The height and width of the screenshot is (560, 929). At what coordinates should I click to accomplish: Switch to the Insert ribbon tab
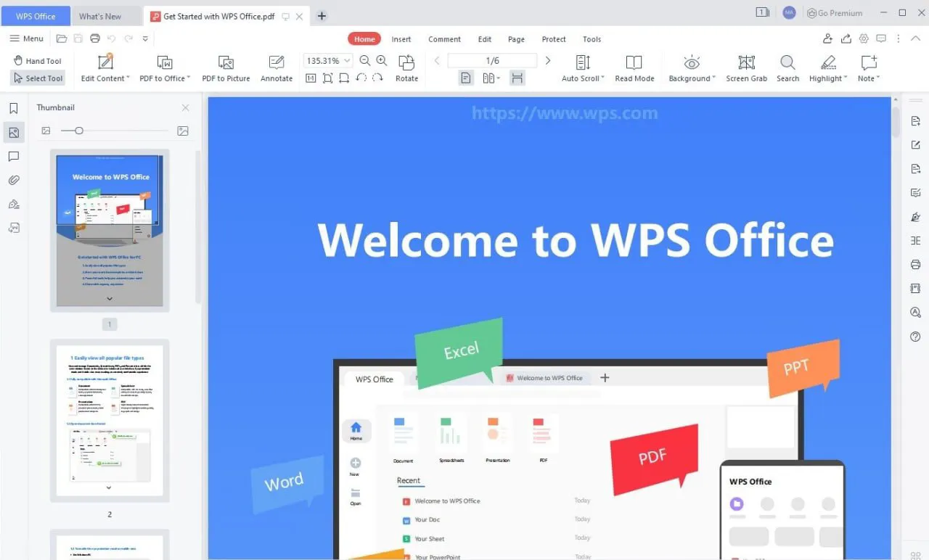(x=401, y=39)
